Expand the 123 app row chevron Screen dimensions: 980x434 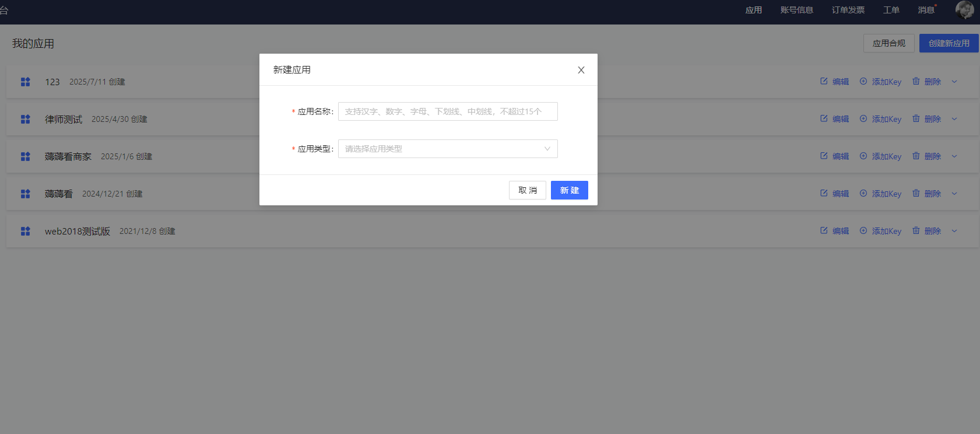[954, 82]
